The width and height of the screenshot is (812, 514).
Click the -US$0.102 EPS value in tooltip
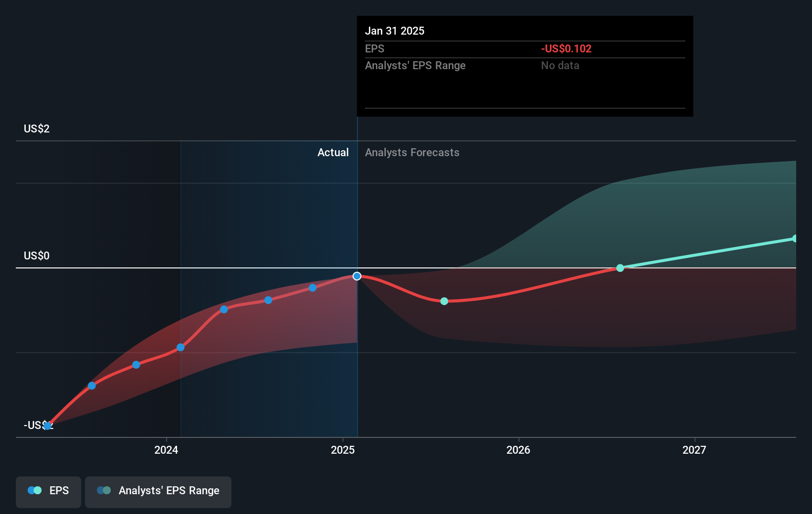click(x=566, y=48)
